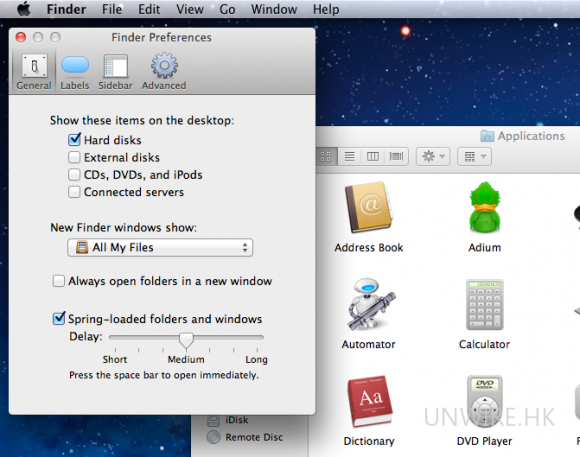Open the General preferences tab
This screenshot has width=580, height=457.
pyautogui.click(x=34, y=71)
